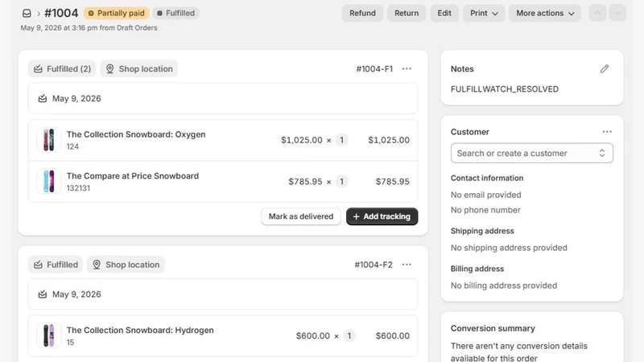Click the #1004-F1 fulfillment number
Image resolution: width=644 pixels, height=362 pixels.
[374, 69]
